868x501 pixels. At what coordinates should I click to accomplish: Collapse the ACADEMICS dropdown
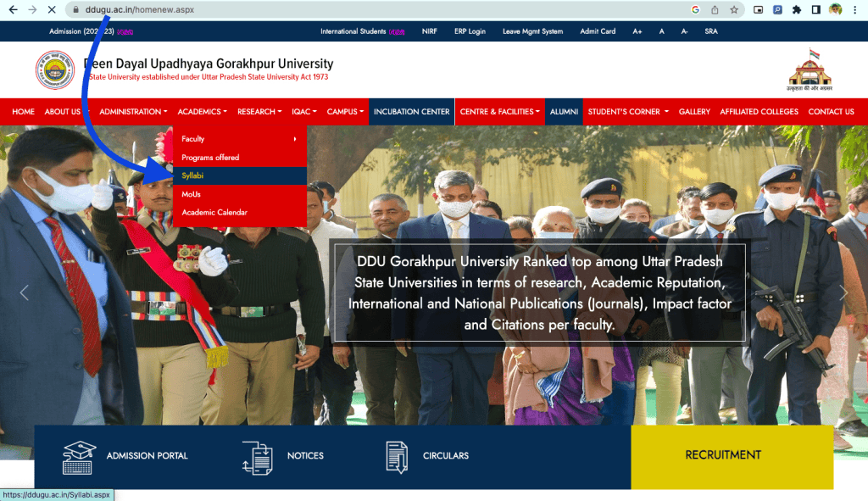(x=202, y=112)
